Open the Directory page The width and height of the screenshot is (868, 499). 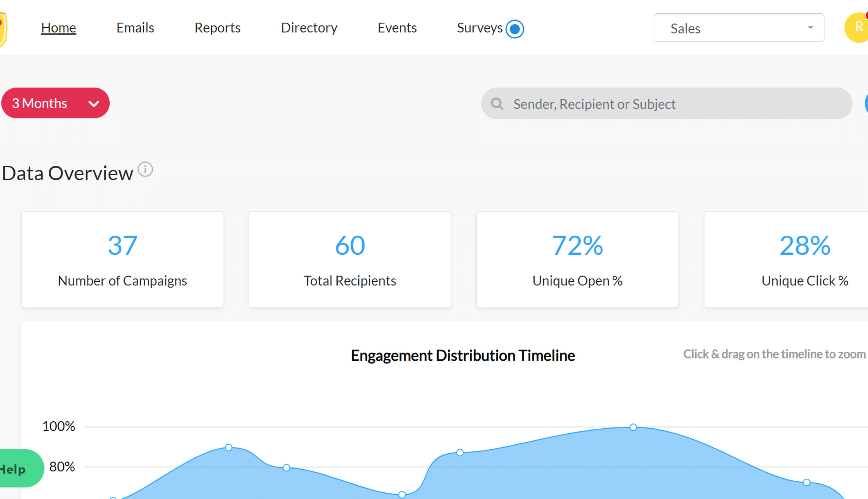tap(309, 28)
